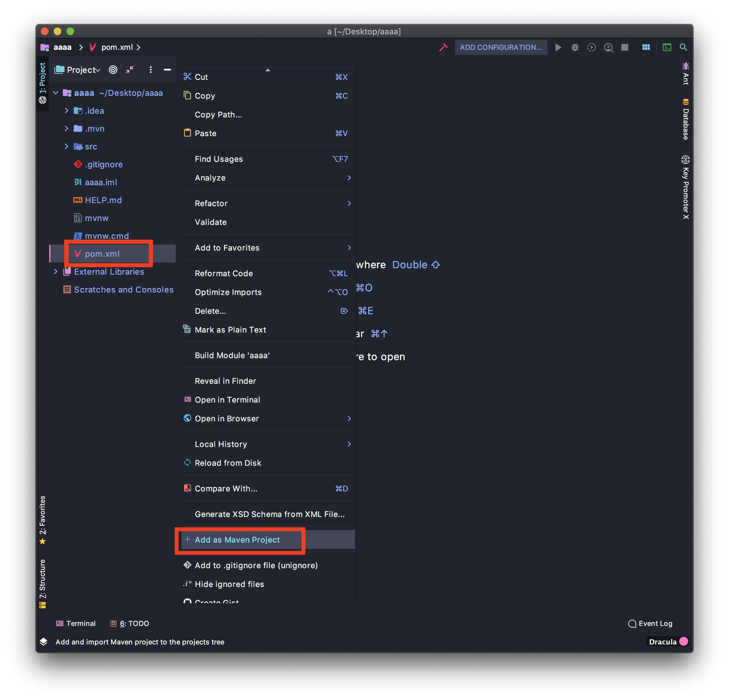Expand the .mvn folder
Screen dimensions: 729x700
(66, 128)
